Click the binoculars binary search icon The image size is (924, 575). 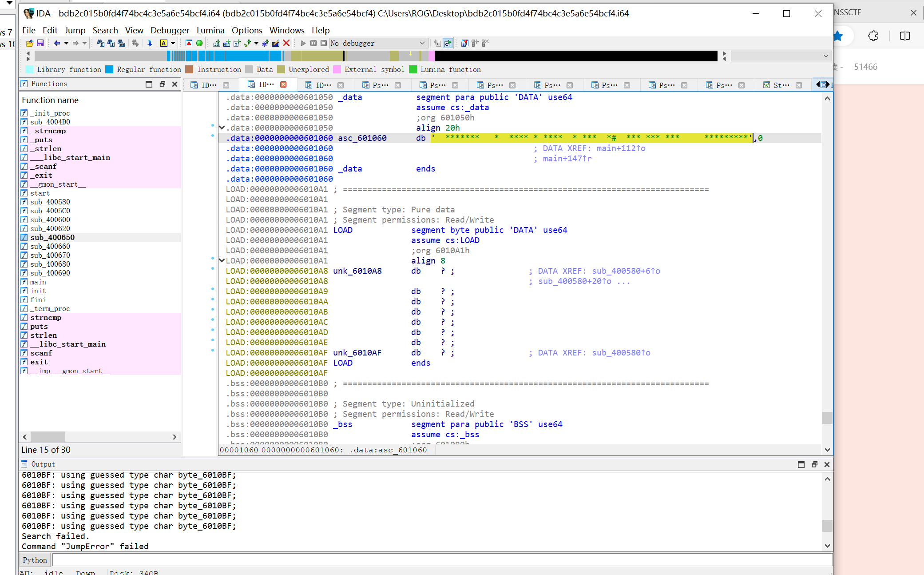pyautogui.click(x=121, y=43)
